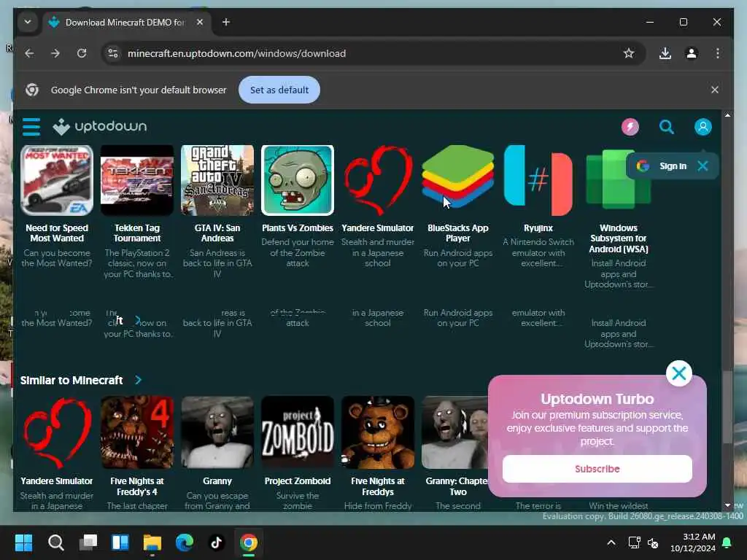Screen dimensions: 747x560
Task: Click Project Zomboid title text
Action: tap(298, 481)
